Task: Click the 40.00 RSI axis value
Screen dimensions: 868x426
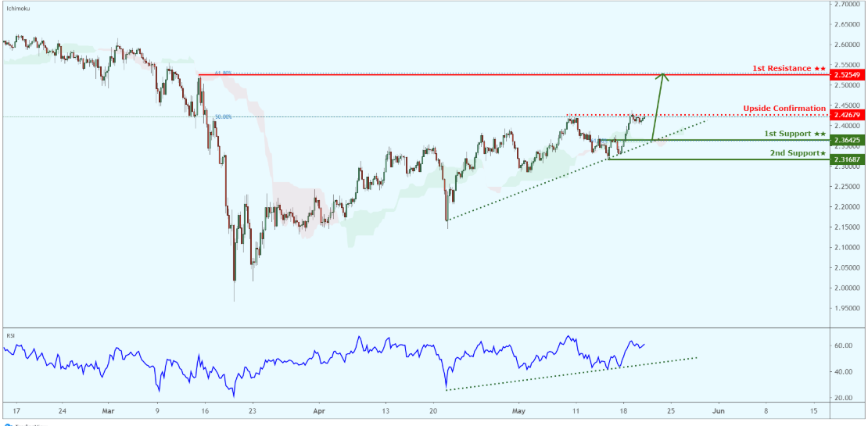Action: [x=845, y=372]
